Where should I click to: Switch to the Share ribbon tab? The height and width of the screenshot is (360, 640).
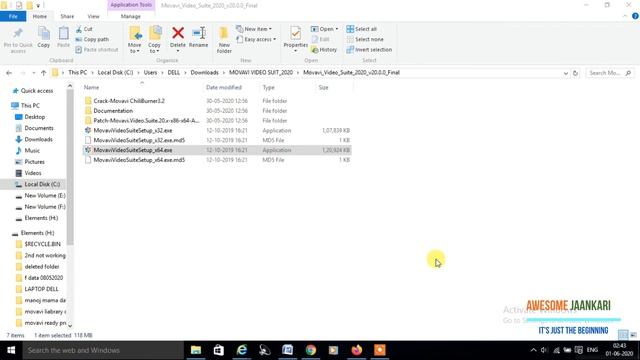tap(67, 16)
